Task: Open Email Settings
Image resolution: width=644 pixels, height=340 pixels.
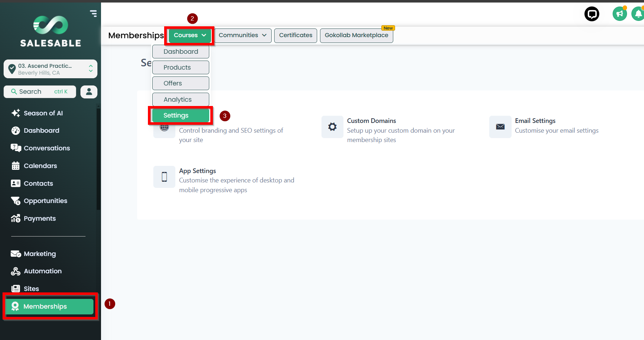Action: tap(535, 121)
